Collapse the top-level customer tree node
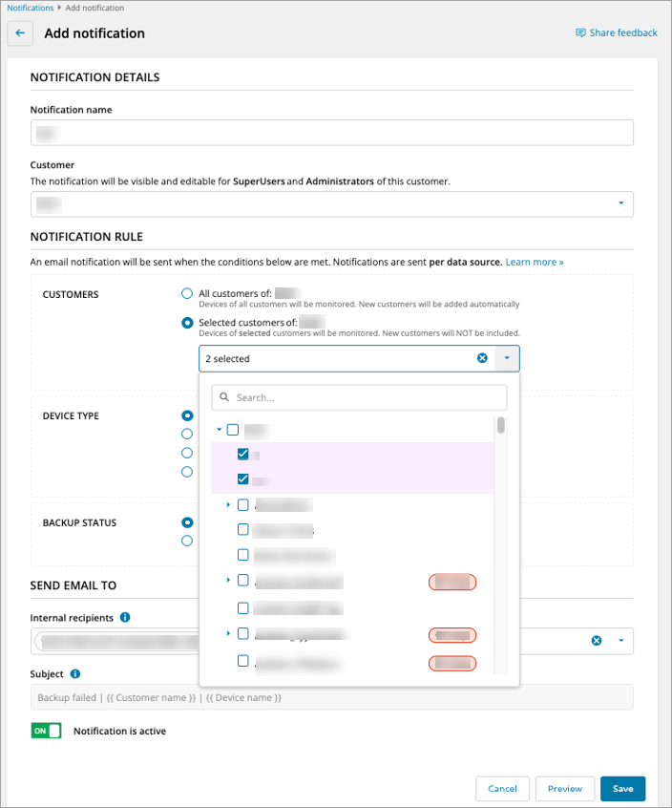 pos(220,429)
